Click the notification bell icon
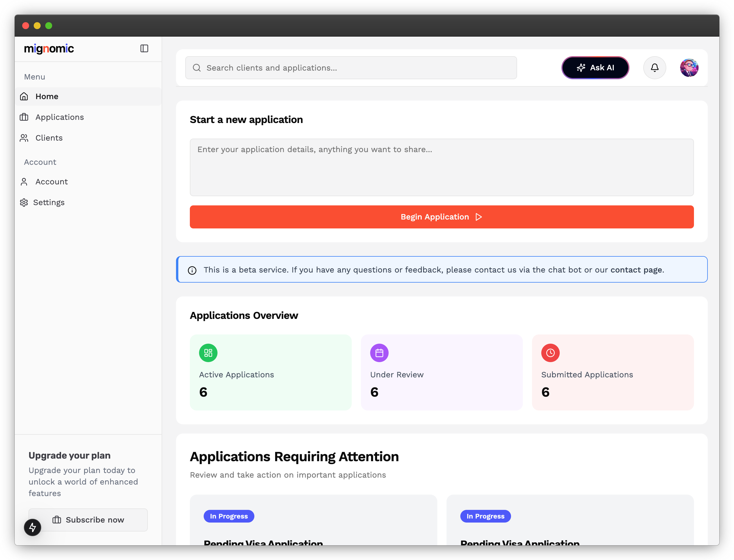734x560 pixels. 654,68
